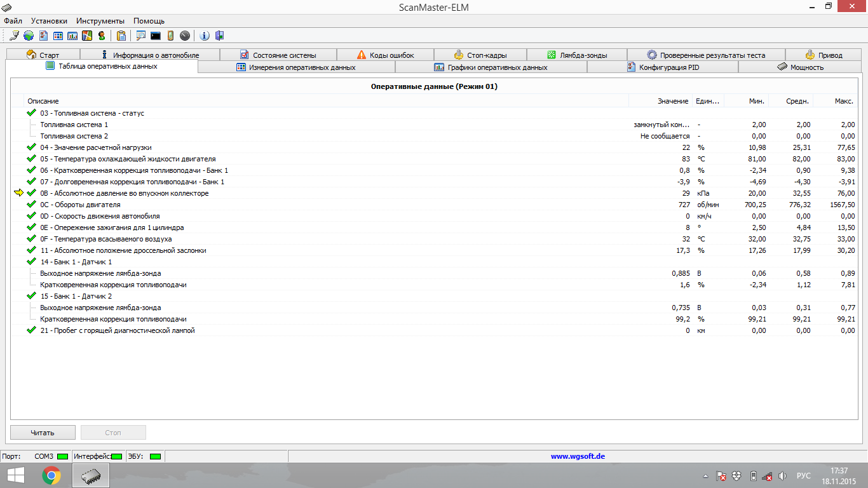
Task: Click the globe icon in the toolbar
Action: tap(29, 36)
